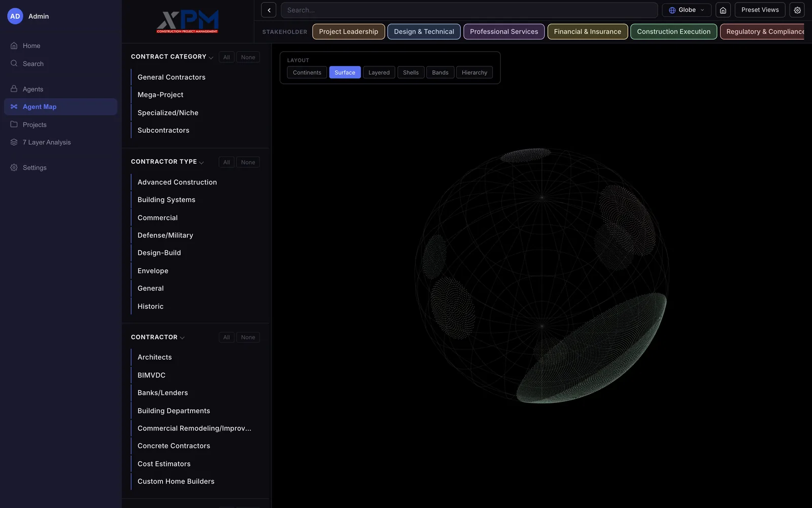Viewport: 812px width, 508px height.
Task: Select All in Contractor section
Action: 226,337
